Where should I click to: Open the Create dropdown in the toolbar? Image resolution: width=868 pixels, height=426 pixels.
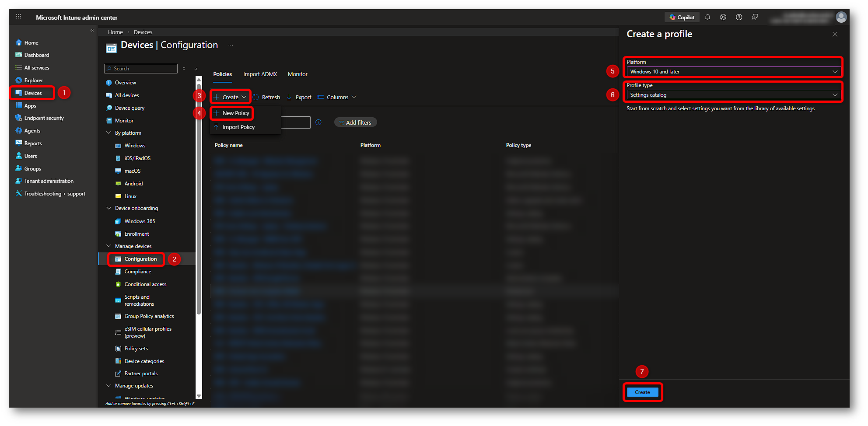[231, 97]
